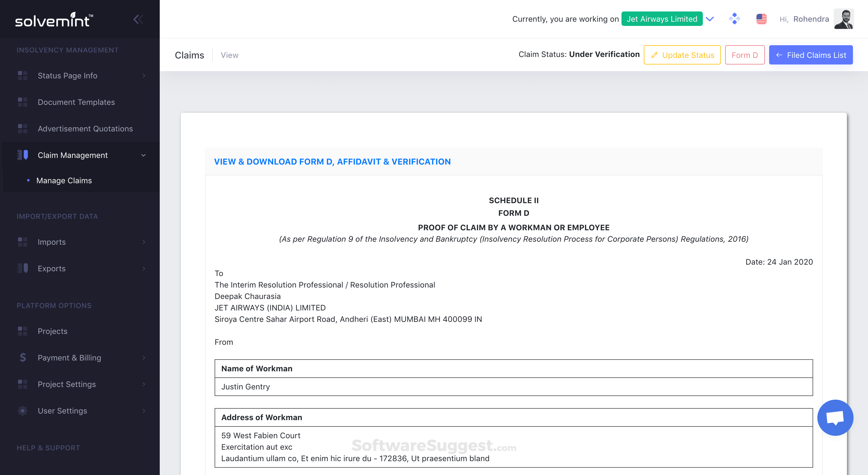Click the Jet Airways Limited badge
This screenshot has width=868, height=475.
point(662,19)
